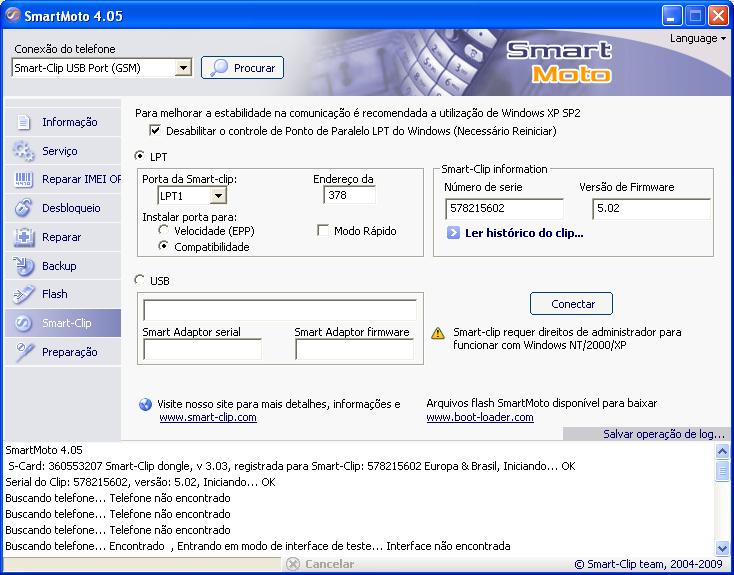Click the Smart Adaptor firmware field
Viewport: 734px width, 575px height.
354,350
